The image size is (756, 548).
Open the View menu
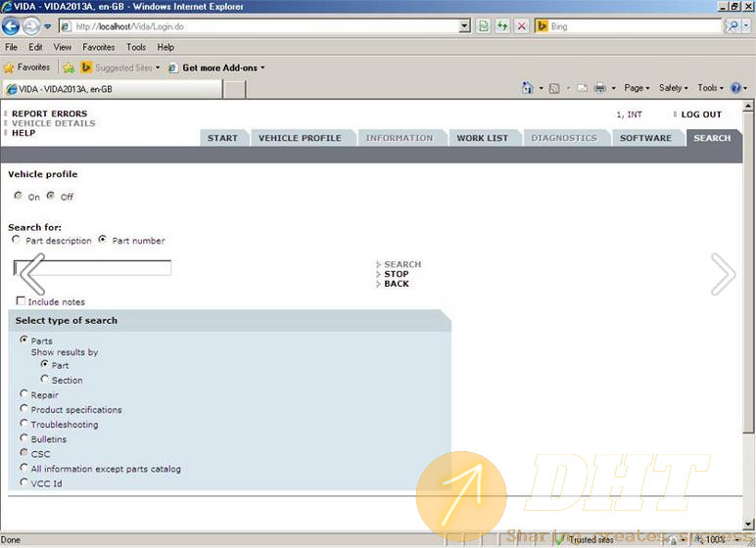point(63,47)
